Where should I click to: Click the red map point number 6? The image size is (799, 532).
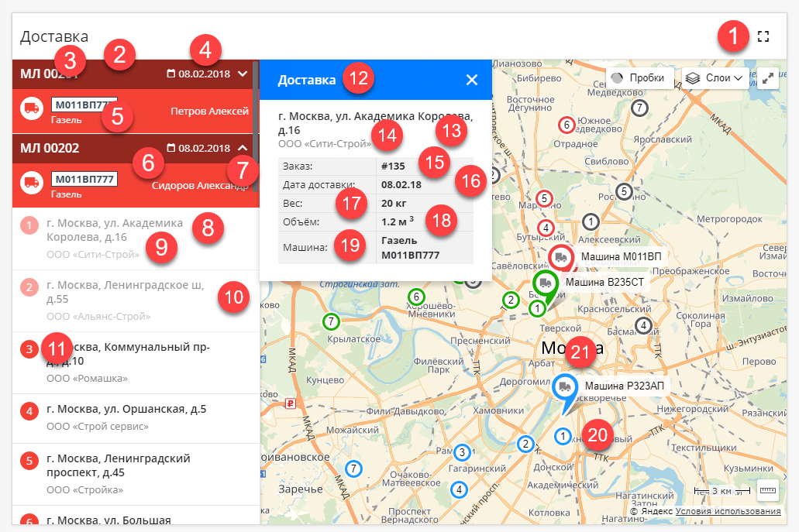pos(566,124)
